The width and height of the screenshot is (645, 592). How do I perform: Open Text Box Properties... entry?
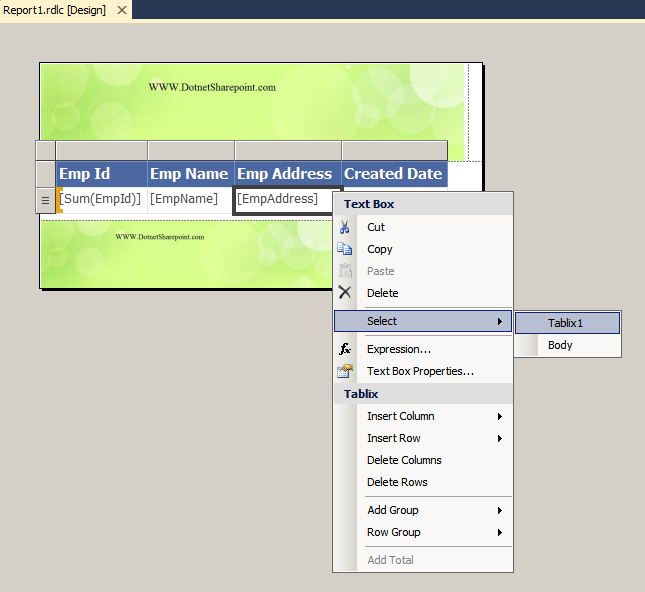coord(423,371)
